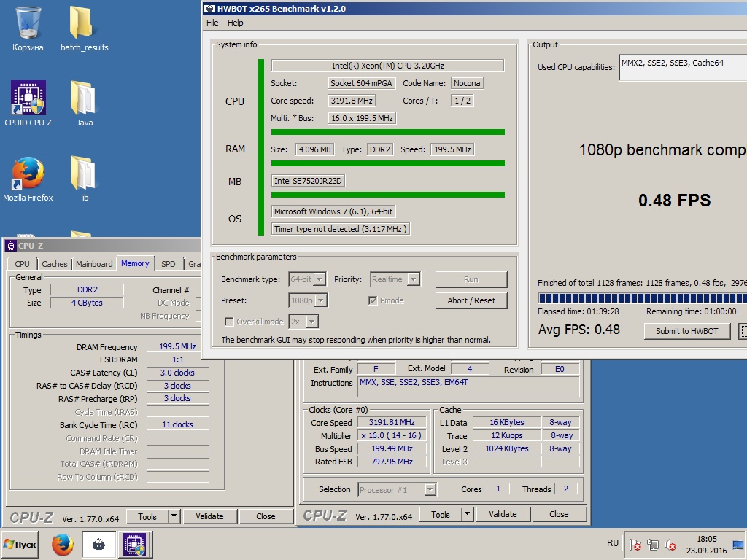The height and width of the screenshot is (560, 747).
Task: Enable the Overkill mode checkbox
Action: [229, 322]
